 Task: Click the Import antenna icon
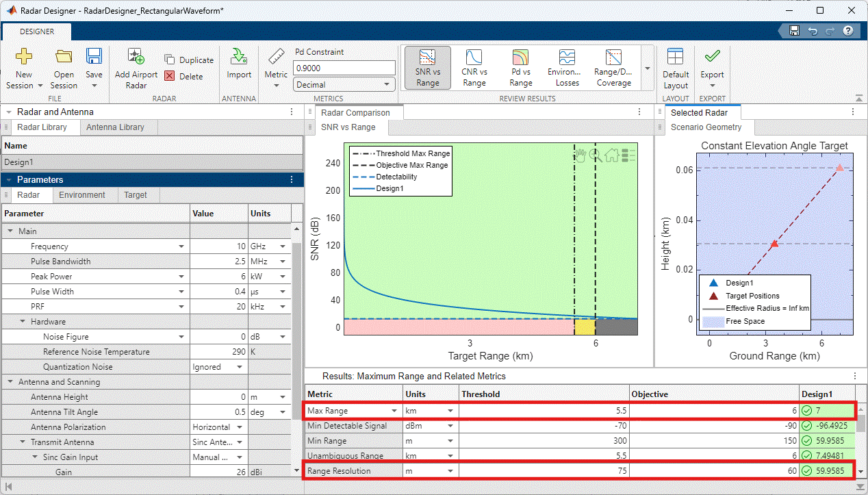pyautogui.click(x=239, y=58)
